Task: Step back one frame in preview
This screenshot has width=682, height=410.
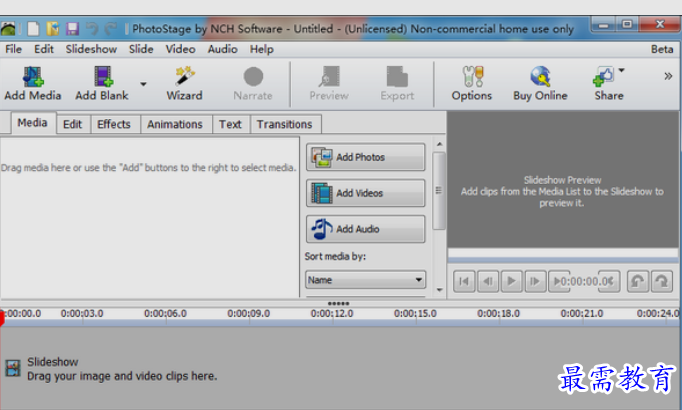Action: point(488,281)
